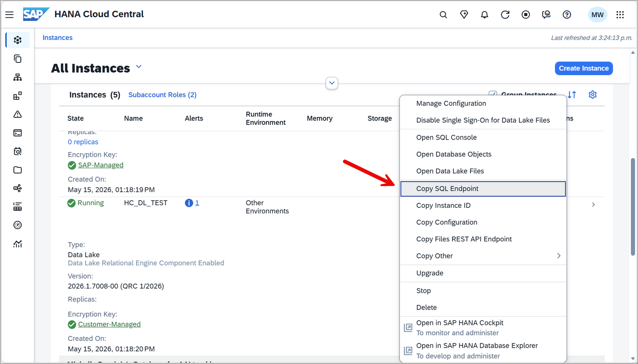Click the info alert icon for HC_DL_TEST

coord(189,203)
